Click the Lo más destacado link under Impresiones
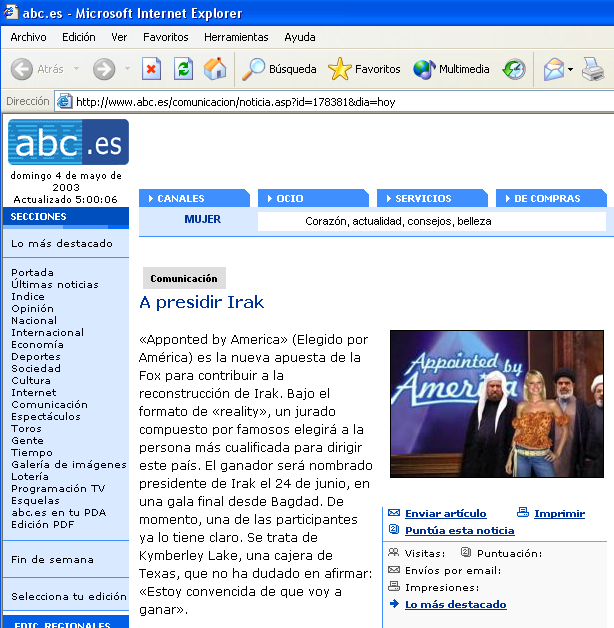The width and height of the screenshot is (614, 628). pos(456,604)
